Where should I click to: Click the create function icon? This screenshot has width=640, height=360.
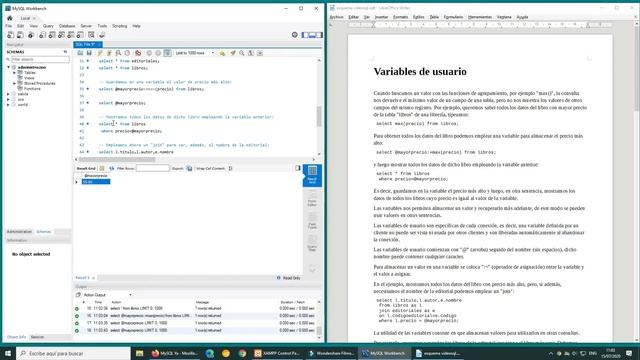[x=80, y=35]
